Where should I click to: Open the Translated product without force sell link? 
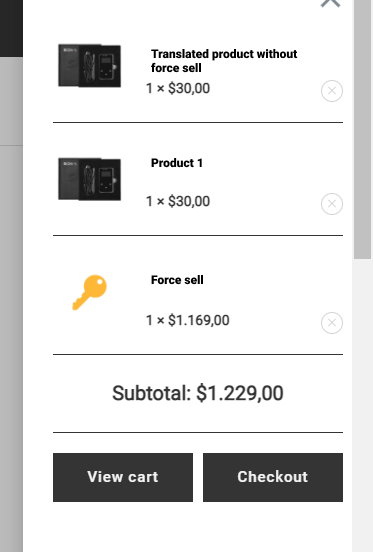tap(224, 61)
